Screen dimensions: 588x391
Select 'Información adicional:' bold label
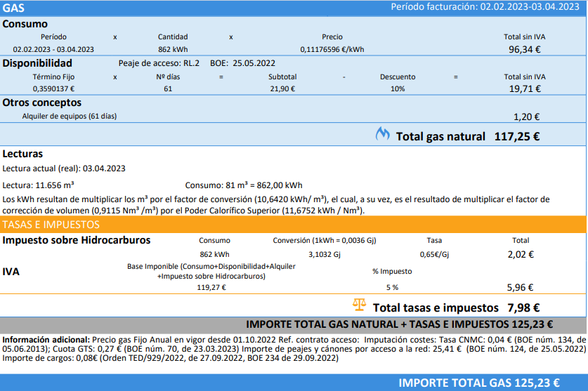click(46, 340)
